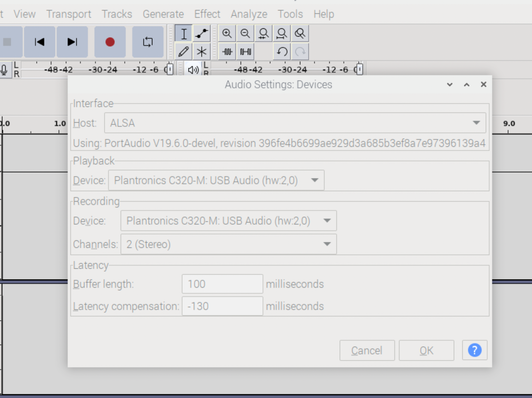Roll up dialog with down chevron
Viewport: 532px width, 398px height.
(x=450, y=85)
